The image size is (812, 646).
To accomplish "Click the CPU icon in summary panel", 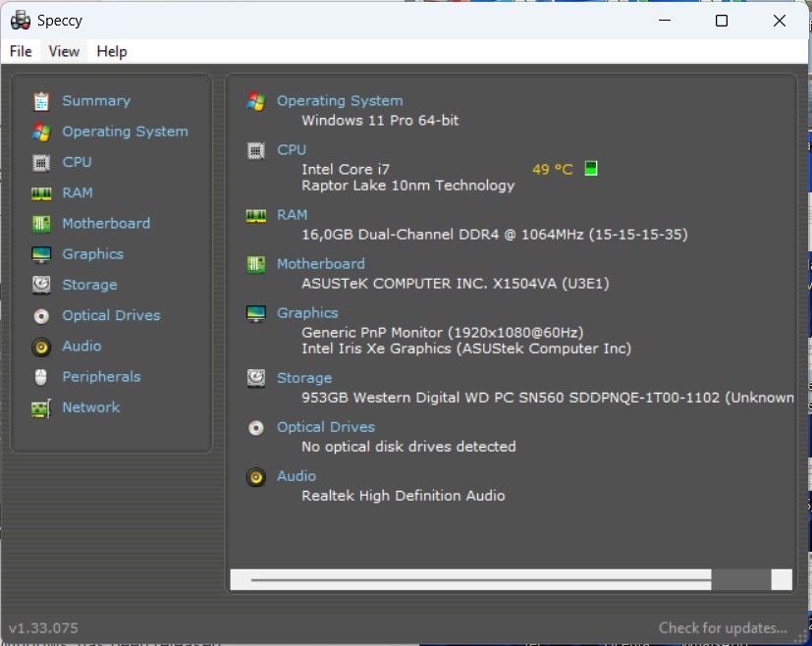I will coord(256,150).
